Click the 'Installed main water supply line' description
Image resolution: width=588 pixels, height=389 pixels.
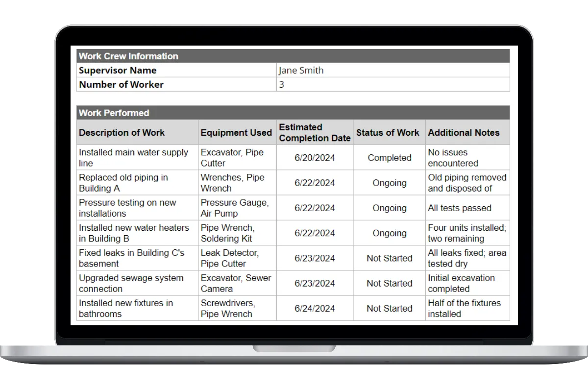pyautogui.click(x=133, y=158)
